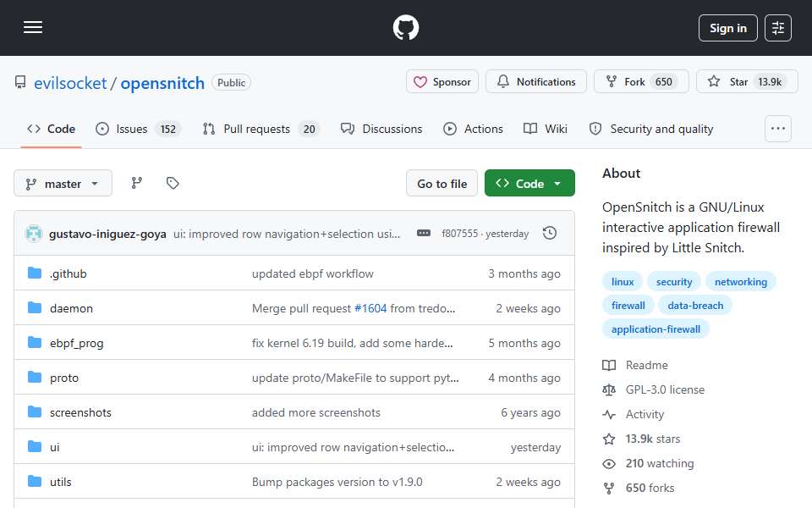The height and width of the screenshot is (508, 812).
Task: Open the hamburger navigation menu
Action: [x=33, y=27]
